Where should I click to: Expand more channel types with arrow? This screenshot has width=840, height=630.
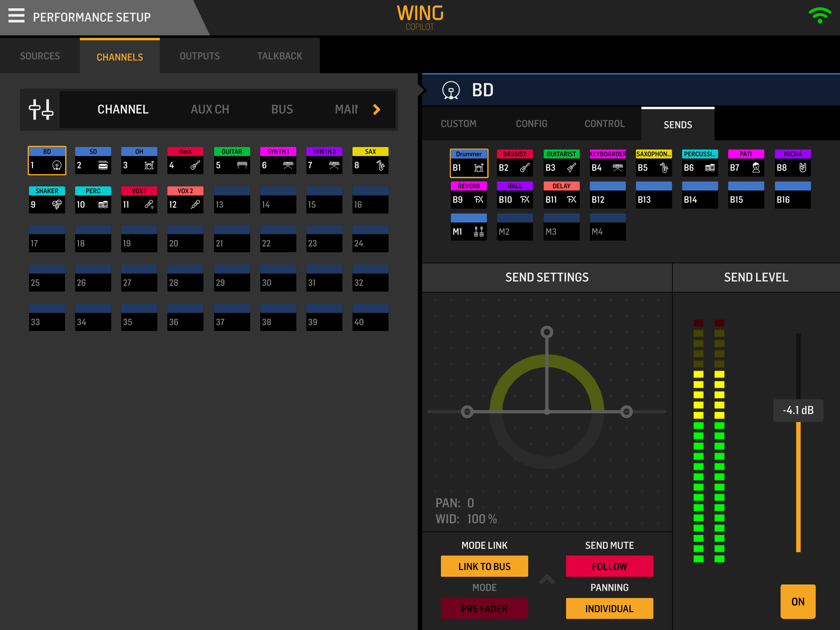(x=376, y=110)
